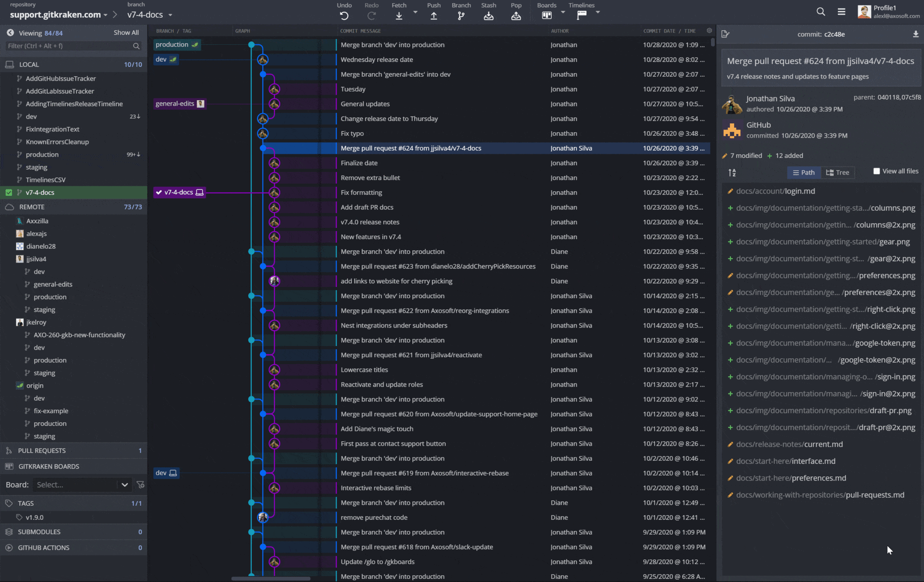Viewport: 924px width, 582px height.
Task: Click the general-edits branch label in graph
Action: pos(179,104)
